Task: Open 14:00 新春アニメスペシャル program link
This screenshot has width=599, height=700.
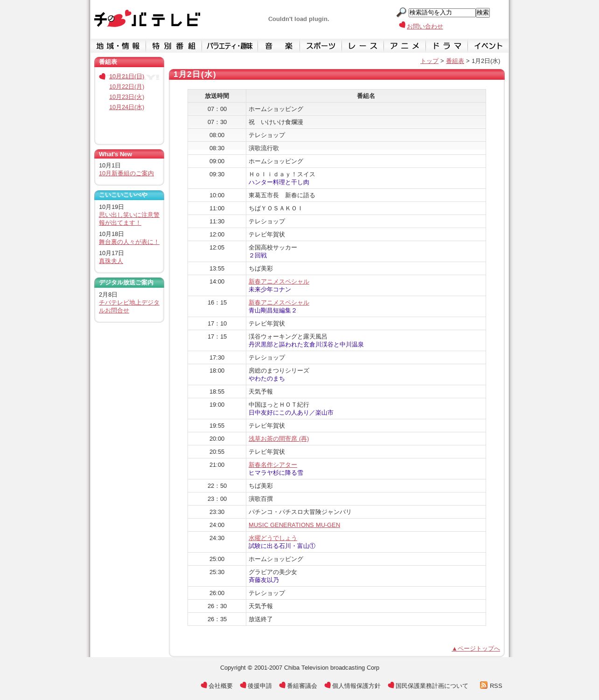Action: (x=279, y=282)
